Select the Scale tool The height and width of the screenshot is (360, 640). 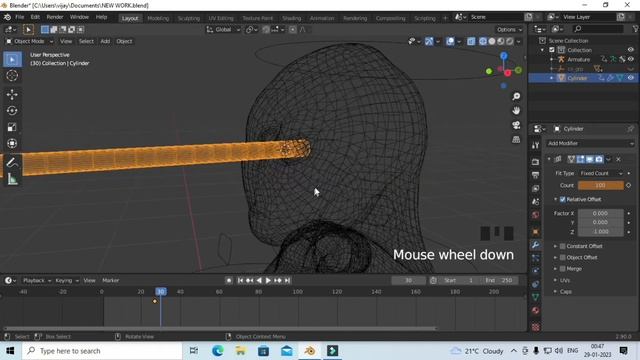tap(12, 127)
